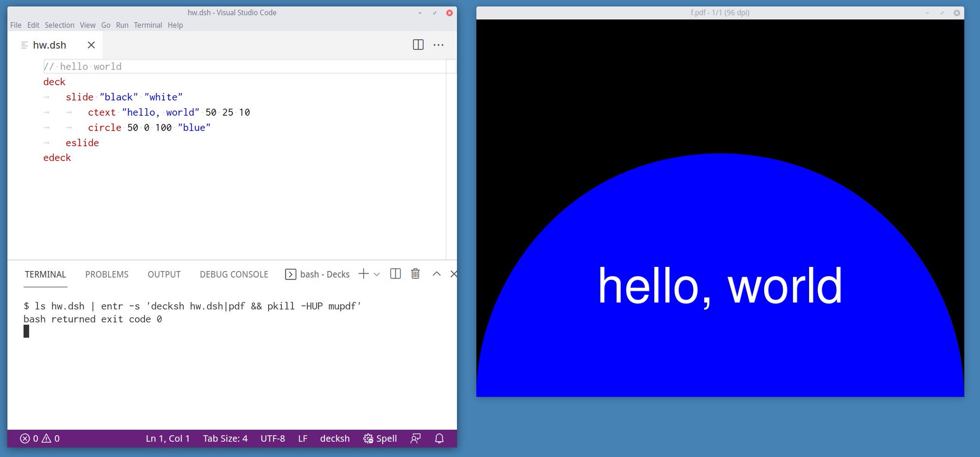
Task: Select language mode decksh
Action: point(335,438)
